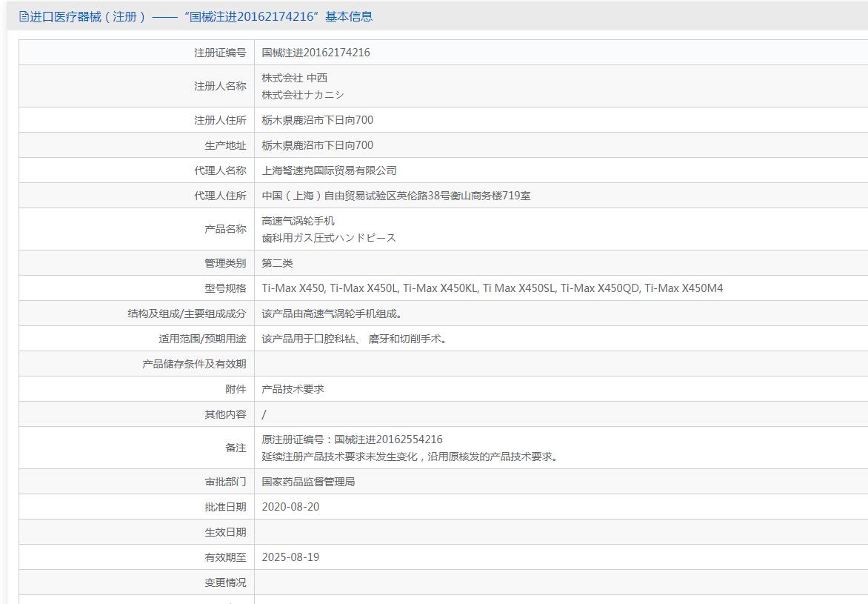Click the 其他内容 label
This screenshot has height=604, width=868.
point(225,414)
